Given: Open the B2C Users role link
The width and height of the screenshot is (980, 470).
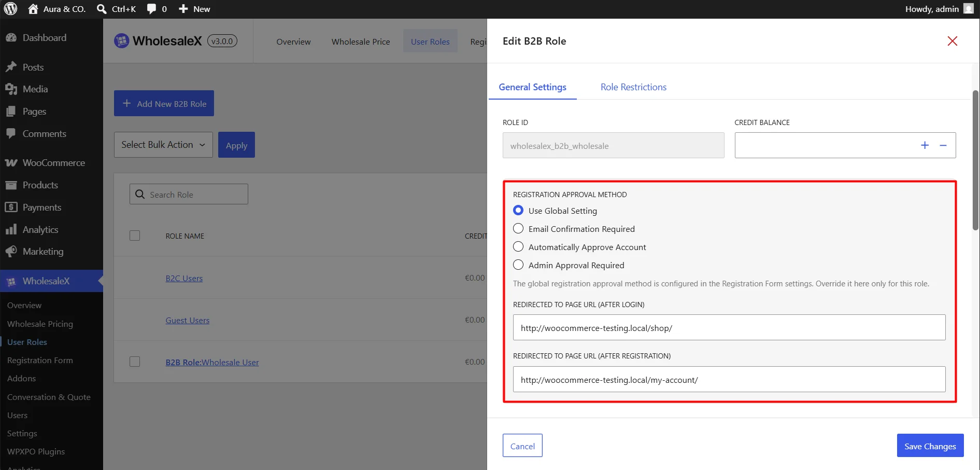Looking at the screenshot, I should (x=184, y=278).
